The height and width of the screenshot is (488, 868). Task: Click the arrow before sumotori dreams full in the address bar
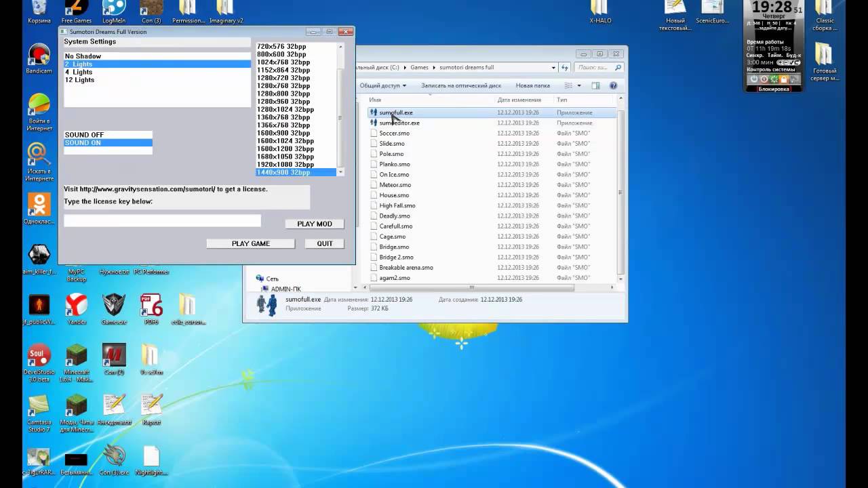434,68
